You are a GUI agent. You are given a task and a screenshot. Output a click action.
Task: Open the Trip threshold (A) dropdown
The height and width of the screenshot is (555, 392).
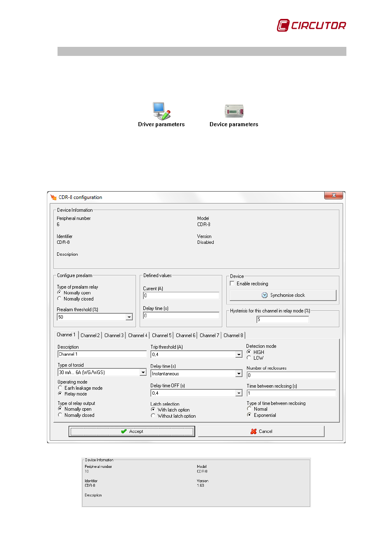coord(239,354)
